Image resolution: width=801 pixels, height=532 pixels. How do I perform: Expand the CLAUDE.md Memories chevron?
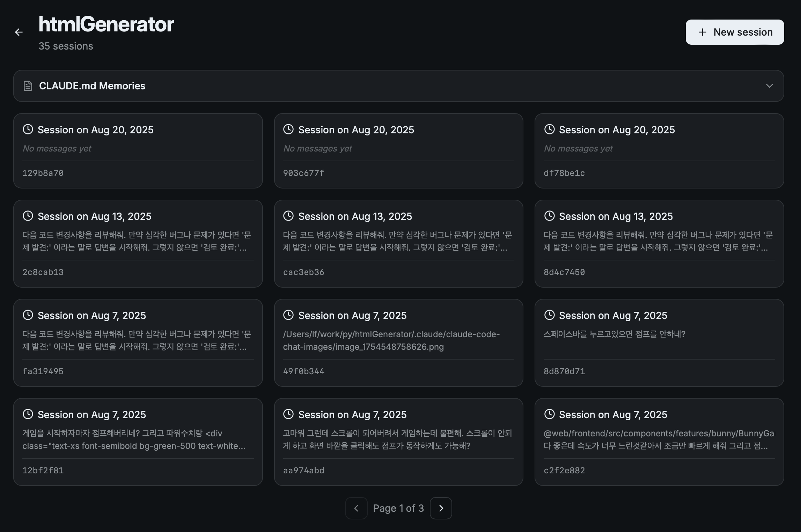pyautogui.click(x=769, y=86)
